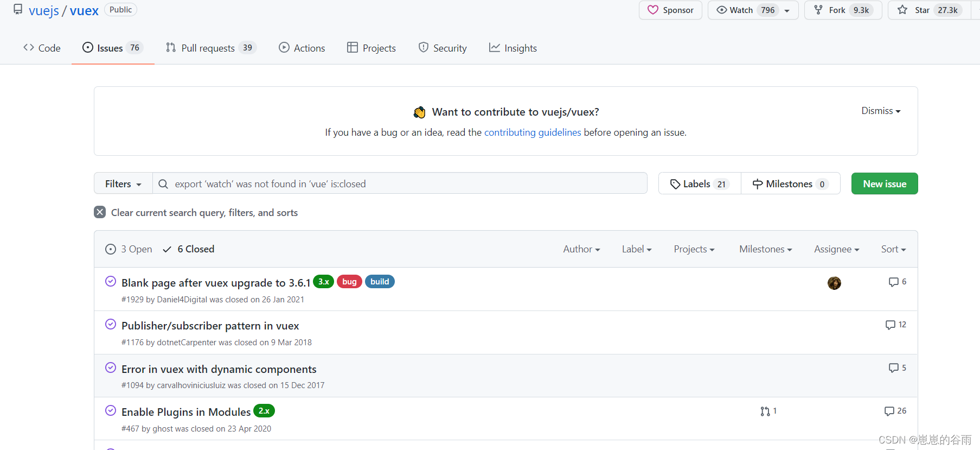This screenshot has width=980, height=450.
Task: Switch to the Projects tab
Action: click(x=371, y=48)
